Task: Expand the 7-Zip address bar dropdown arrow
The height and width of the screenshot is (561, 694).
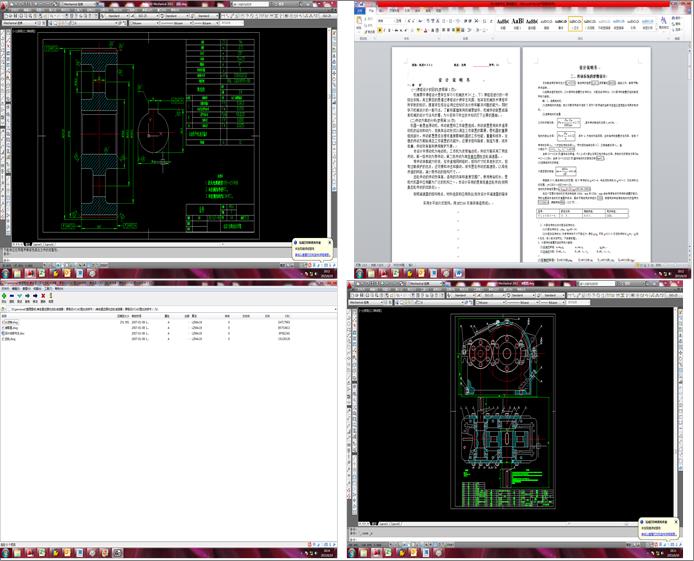Action: 334,309
